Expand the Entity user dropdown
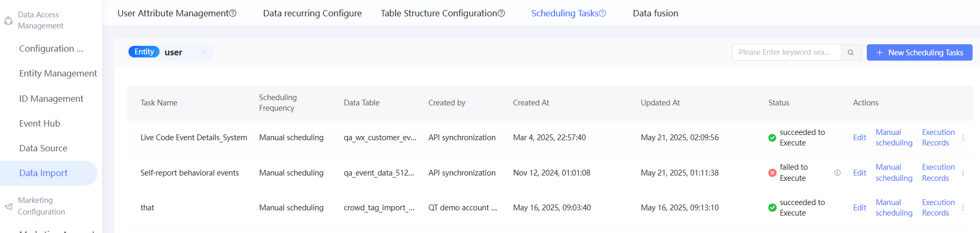 204,52
